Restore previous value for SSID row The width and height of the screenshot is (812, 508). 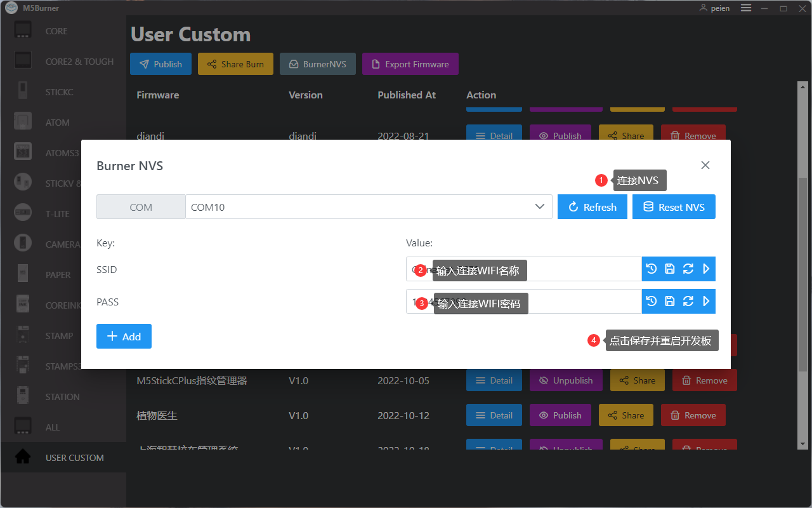(x=652, y=269)
